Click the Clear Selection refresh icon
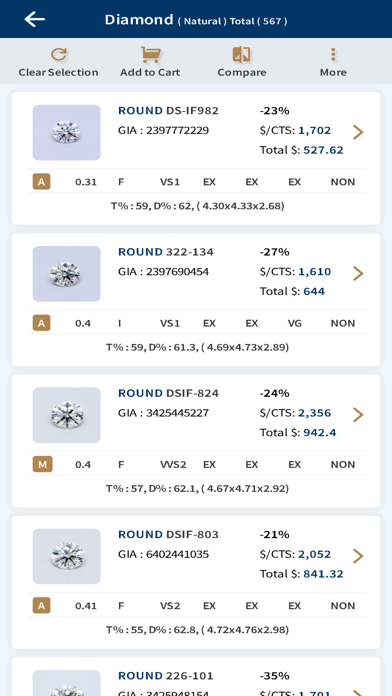The height and width of the screenshot is (696, 392). [58, 55]
